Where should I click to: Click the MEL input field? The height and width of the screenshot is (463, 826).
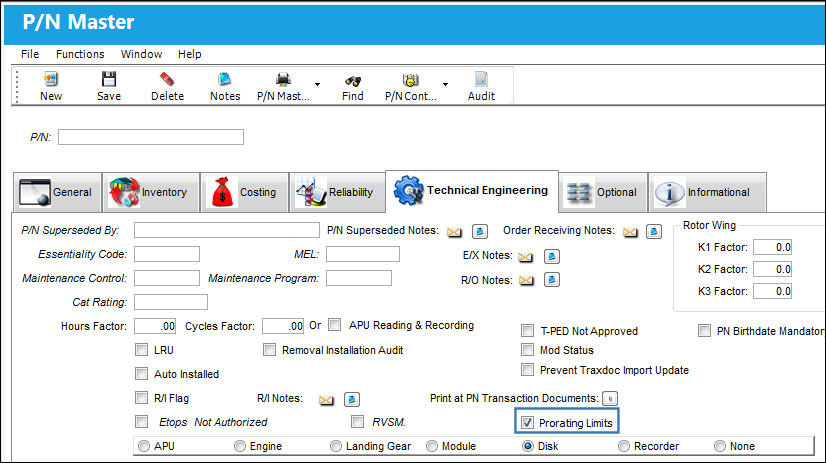362,254
